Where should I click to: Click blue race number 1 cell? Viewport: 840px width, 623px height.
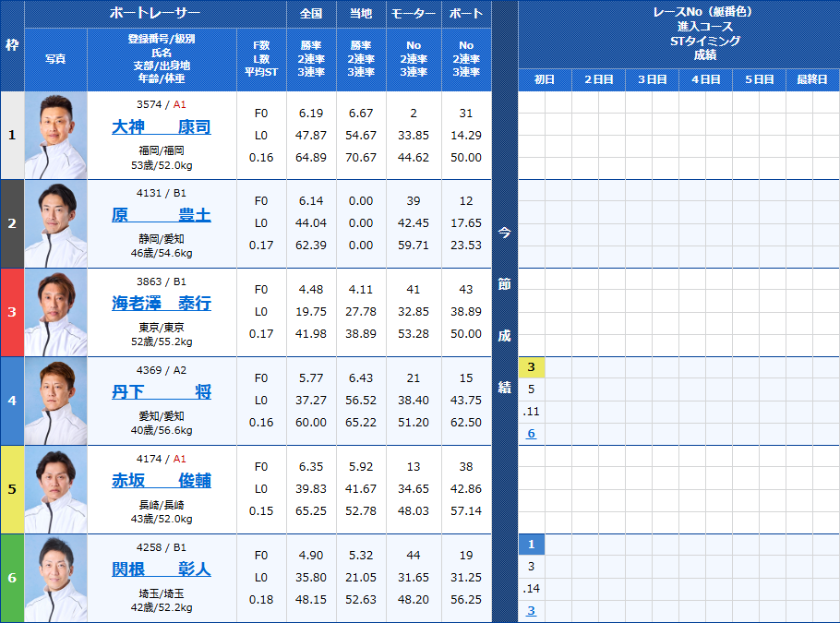532,545
